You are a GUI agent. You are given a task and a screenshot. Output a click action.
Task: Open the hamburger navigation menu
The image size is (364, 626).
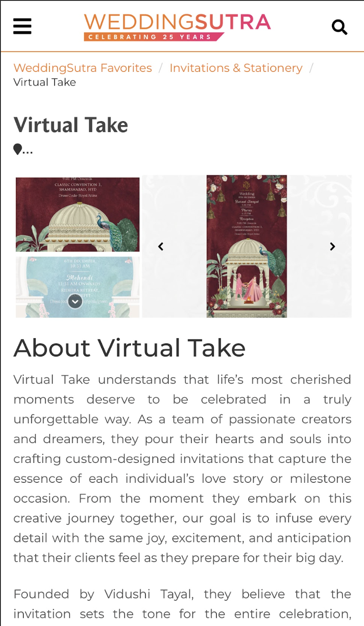click(22, 26)
